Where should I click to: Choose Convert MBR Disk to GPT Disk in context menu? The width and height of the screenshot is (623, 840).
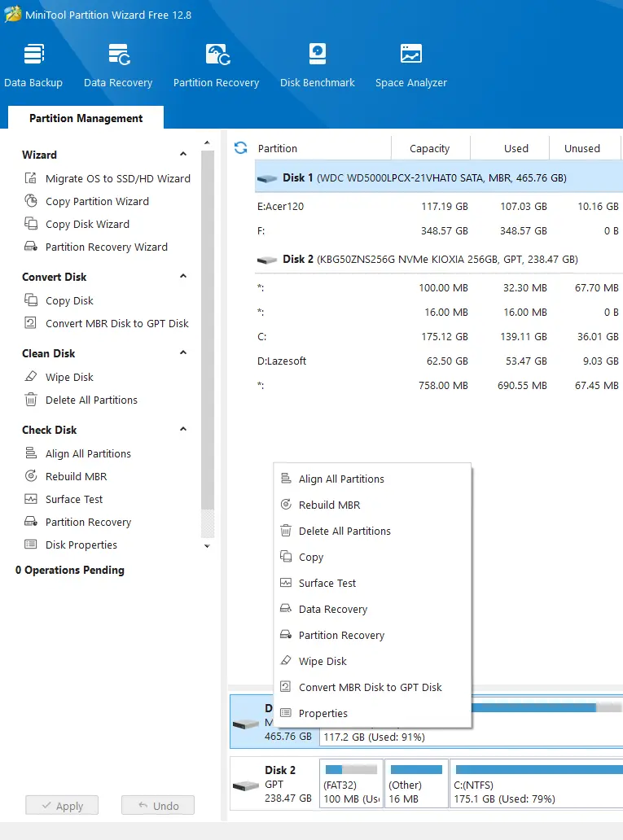point(373,687)
